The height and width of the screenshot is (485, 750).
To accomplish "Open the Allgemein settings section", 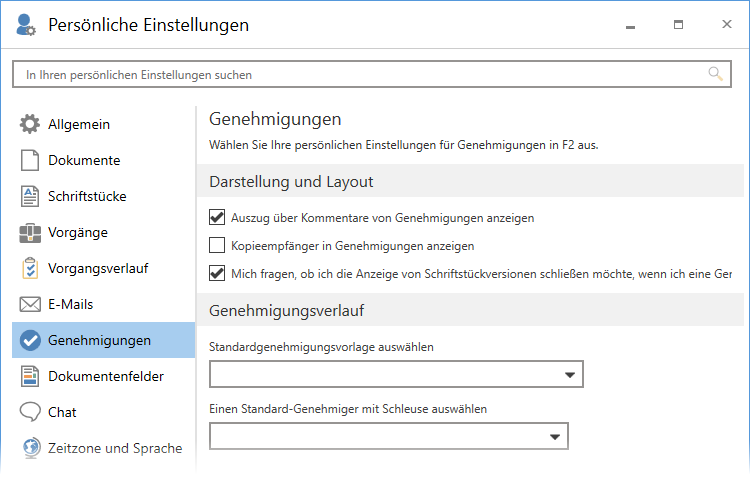I will click(x=103, y=124).
